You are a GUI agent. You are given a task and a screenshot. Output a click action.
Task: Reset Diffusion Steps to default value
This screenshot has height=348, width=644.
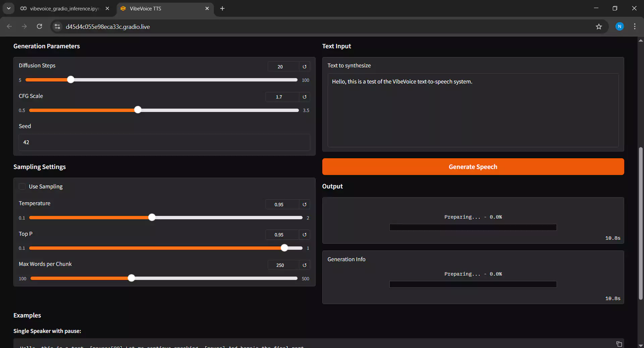[x=304, y=67]
